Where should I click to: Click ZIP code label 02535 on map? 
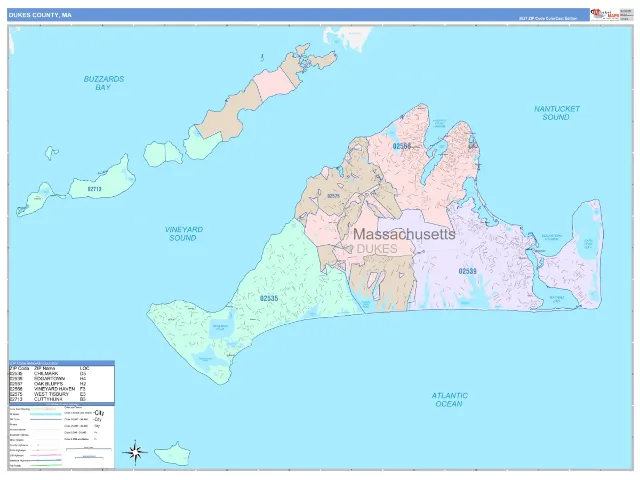(269, 298)
